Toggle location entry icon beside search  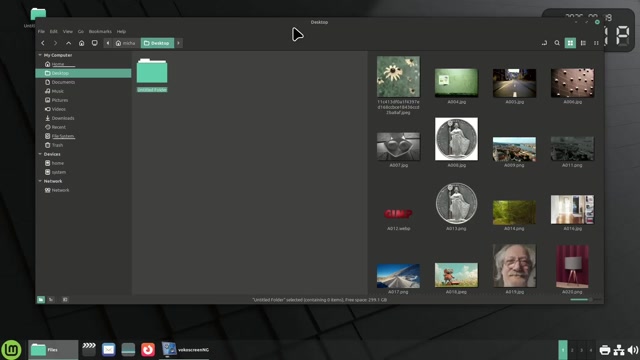click(x=544, y=43)
